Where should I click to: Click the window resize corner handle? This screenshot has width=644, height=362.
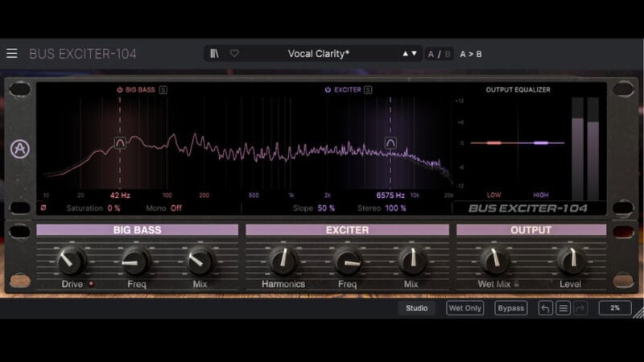click(x=638, y=313)
